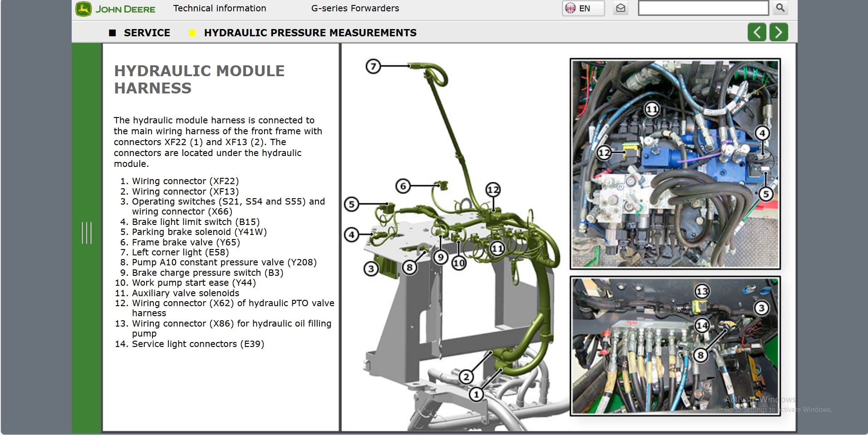This screenshot has height=435, width=868.
Task: Click callout 7 on the harness diagram
Action: [x=373, y=67]
